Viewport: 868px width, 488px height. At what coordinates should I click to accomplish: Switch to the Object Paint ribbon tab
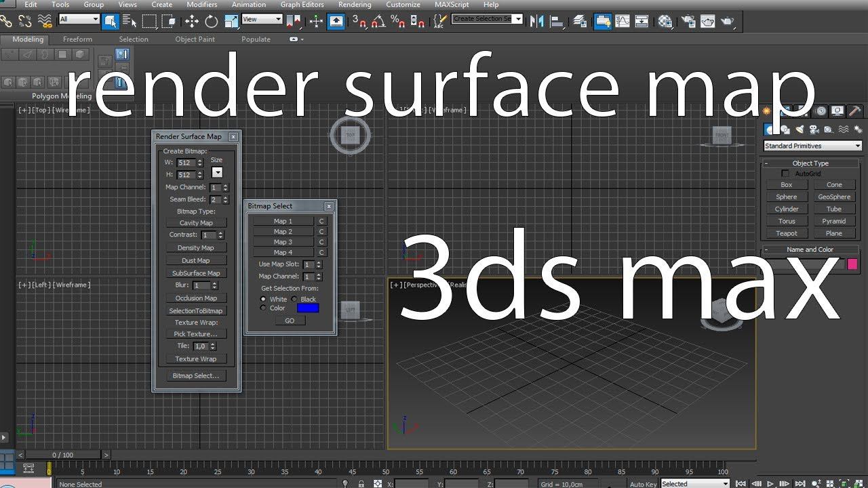[195, 39]
